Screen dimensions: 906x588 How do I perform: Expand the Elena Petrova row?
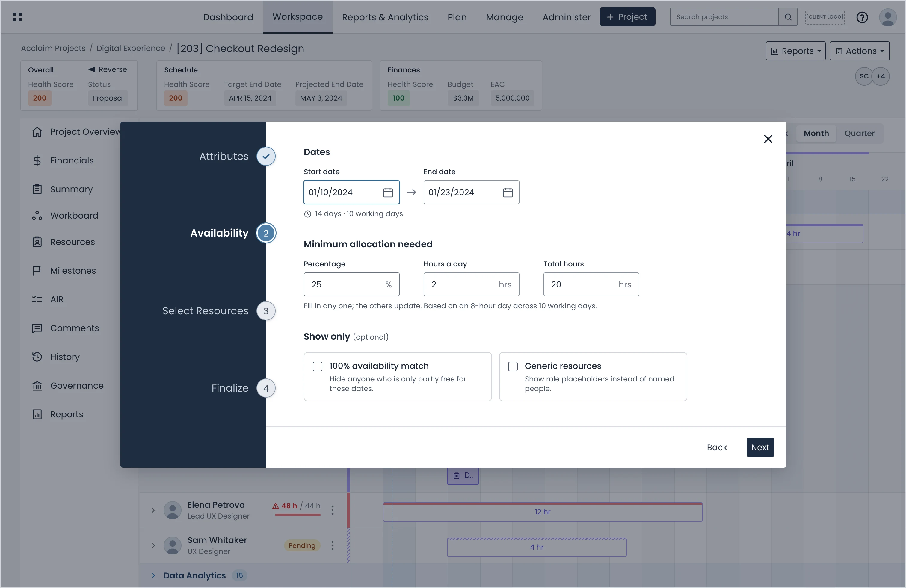click(x=153, y=510)
